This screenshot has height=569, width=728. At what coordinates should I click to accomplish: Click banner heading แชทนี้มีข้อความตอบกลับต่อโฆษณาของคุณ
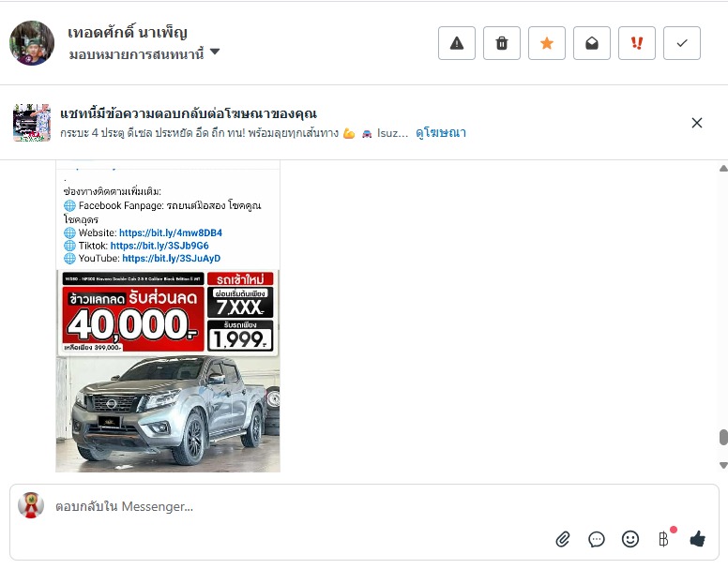point(189,113)
